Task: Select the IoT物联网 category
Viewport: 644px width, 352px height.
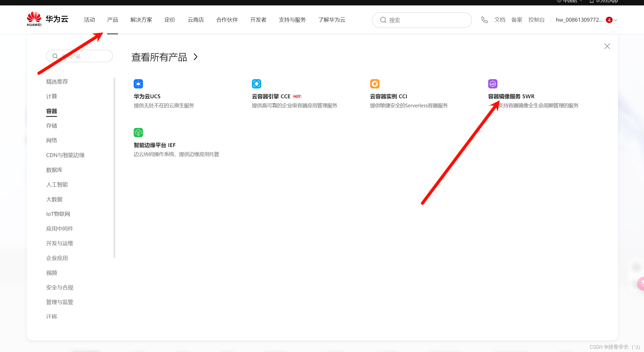Action: pos(58,214)
